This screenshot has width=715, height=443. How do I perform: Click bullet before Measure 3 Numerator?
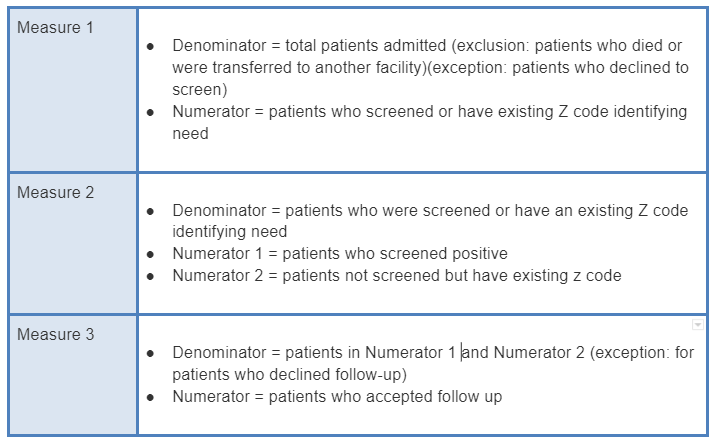click(151, 398)
